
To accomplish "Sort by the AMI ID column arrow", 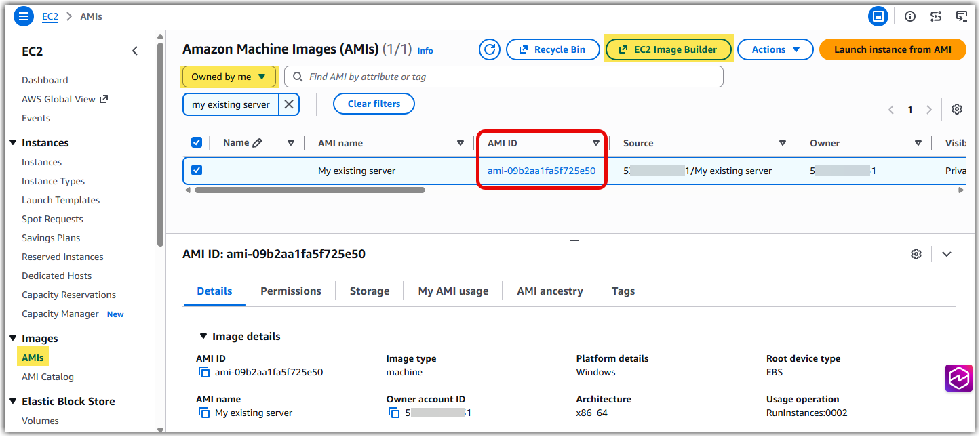I will (x=596, y=143).
